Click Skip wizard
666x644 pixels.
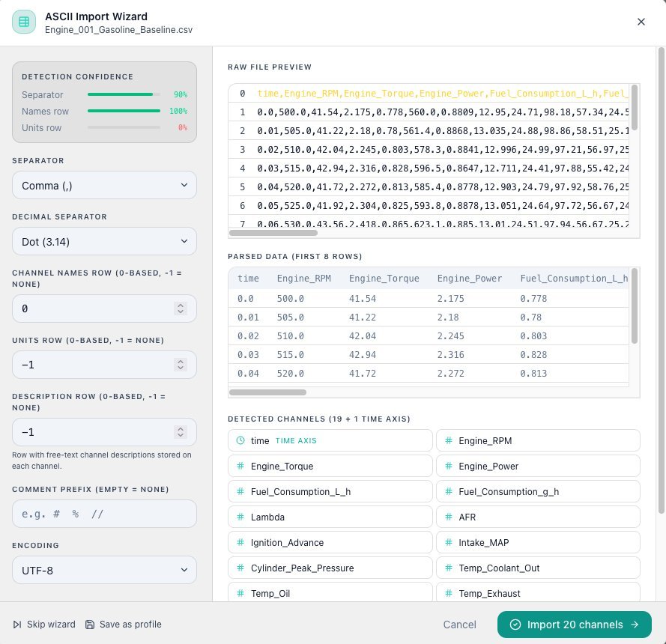[x=44, y=625]
